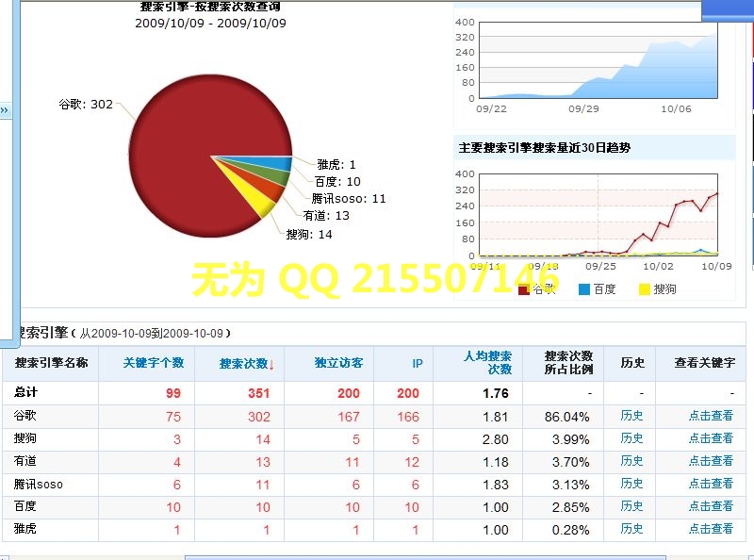Click the yellow 搜狗 legend swatch
This screenshot has height=560, width=754.
(x=645, y=289)
